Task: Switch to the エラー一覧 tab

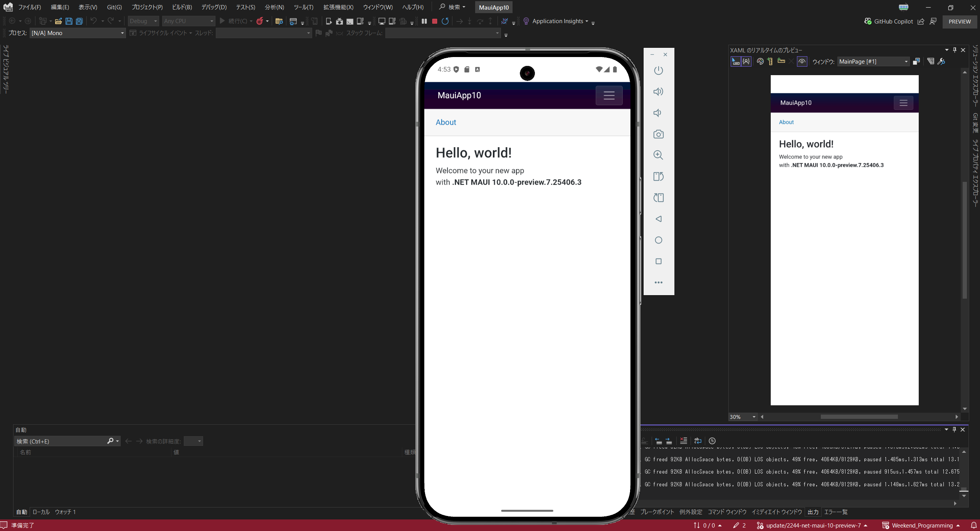Action: (835, 512)
